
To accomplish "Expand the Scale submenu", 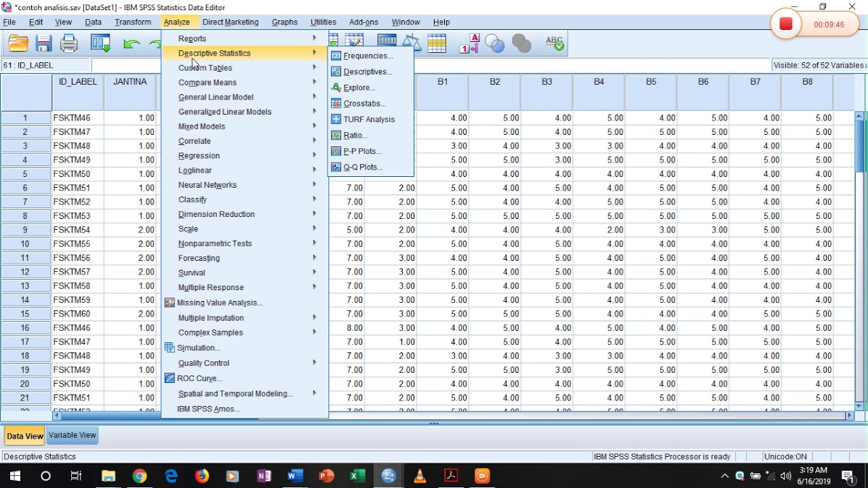I will coord(245,229).
